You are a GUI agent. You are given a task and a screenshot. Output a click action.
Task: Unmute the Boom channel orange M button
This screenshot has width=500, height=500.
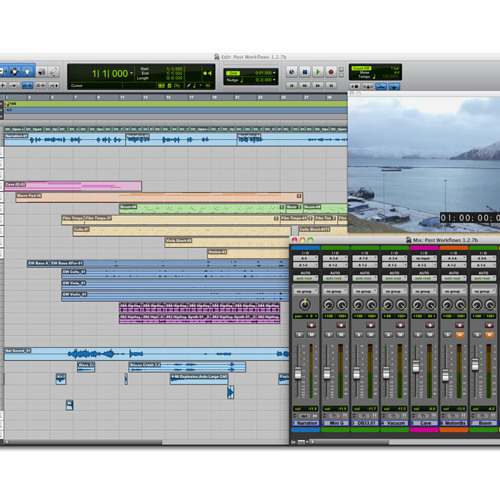tap(489, 334)
